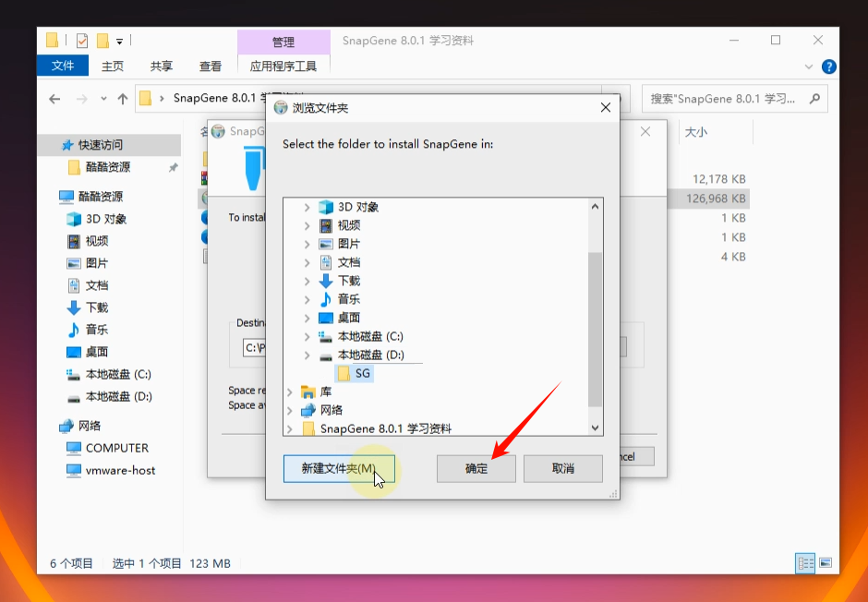Select vmware-host network computer in sidebar
The width and height of the screenshot is (868, 602).
coord(120,470)
